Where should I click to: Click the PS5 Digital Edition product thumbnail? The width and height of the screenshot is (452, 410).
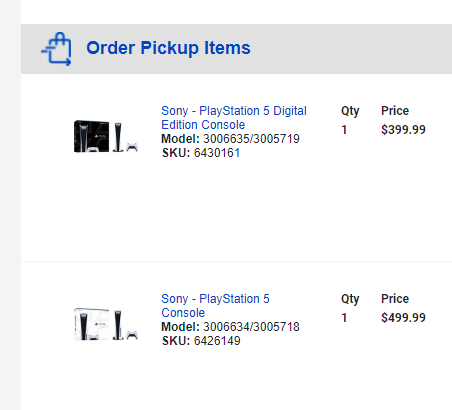pos(106,136)
